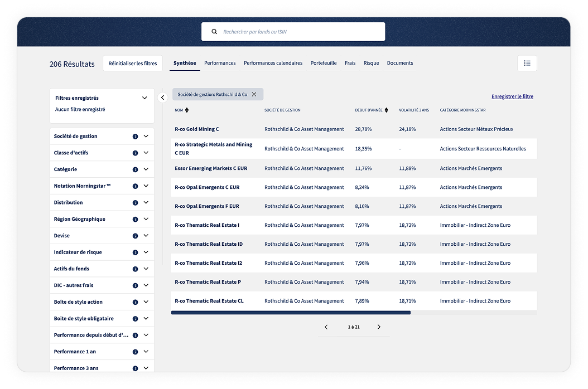Viewport: 588px width, 389px height.
Task: Expand the Classe d'actifs filter
Action: pos(146,153)
